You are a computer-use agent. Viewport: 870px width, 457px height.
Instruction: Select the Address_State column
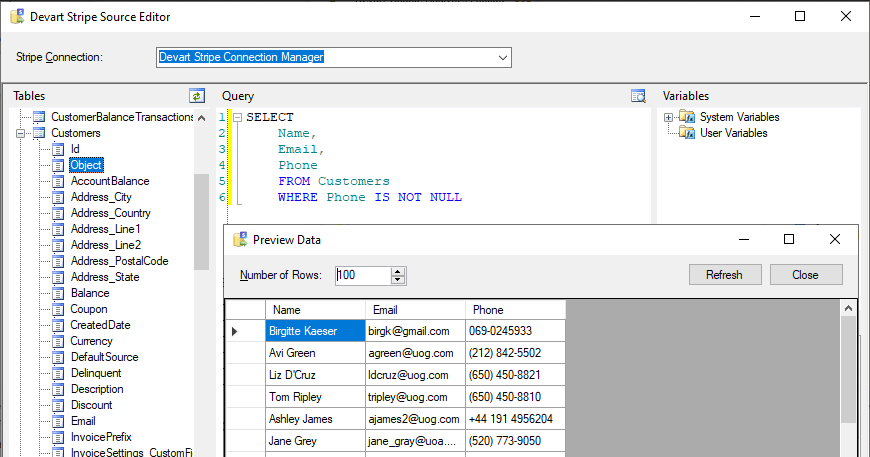click(x=105, y=277)
